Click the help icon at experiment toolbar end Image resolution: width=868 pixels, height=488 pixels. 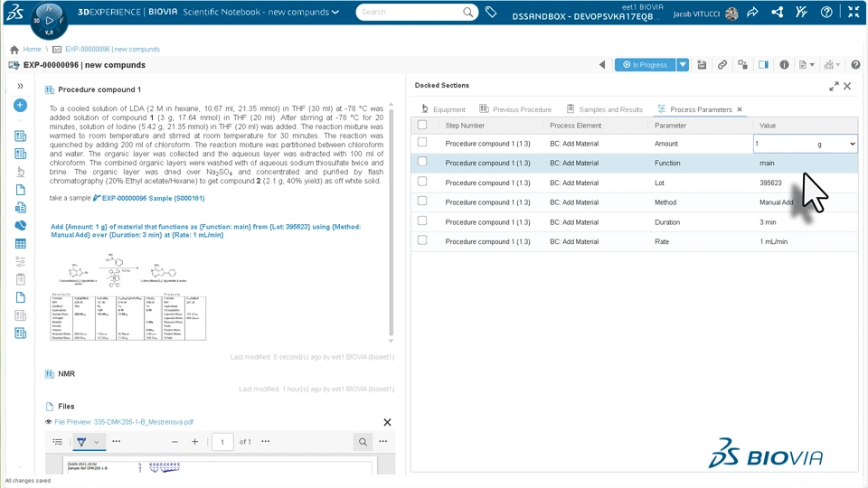click(x=855, y=65)
